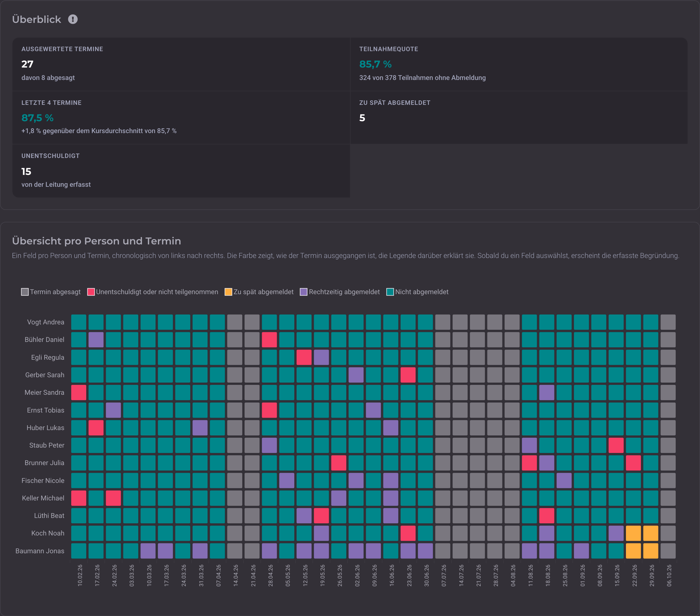The height and width of the screenshot is (616, 700).
Task: Select Baumann Jonas's orange cell on 29.09.26
Action: click(x=651, y=551)
